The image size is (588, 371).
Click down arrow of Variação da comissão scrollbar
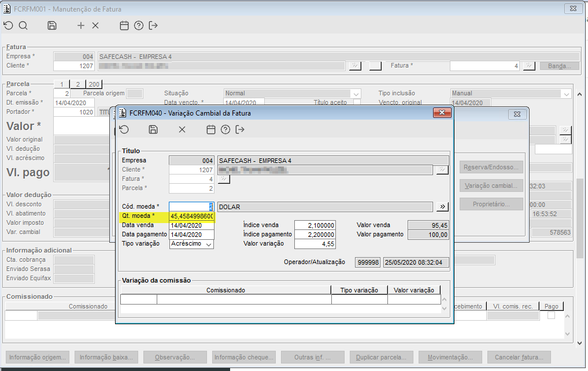pos(445,309)
